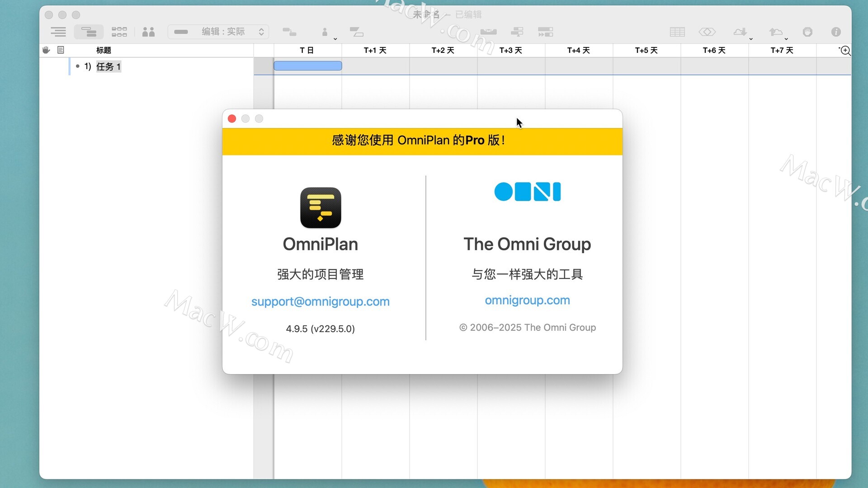Switch to the task outline view
Screen dimensions: 868x488
click(x=58, y=32)
